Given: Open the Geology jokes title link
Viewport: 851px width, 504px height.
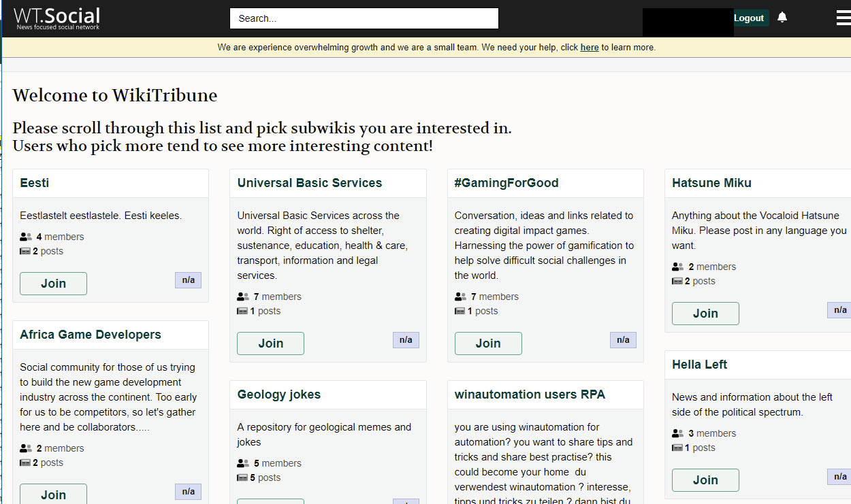Looking at the screenshot, I should tap(279, 394).
